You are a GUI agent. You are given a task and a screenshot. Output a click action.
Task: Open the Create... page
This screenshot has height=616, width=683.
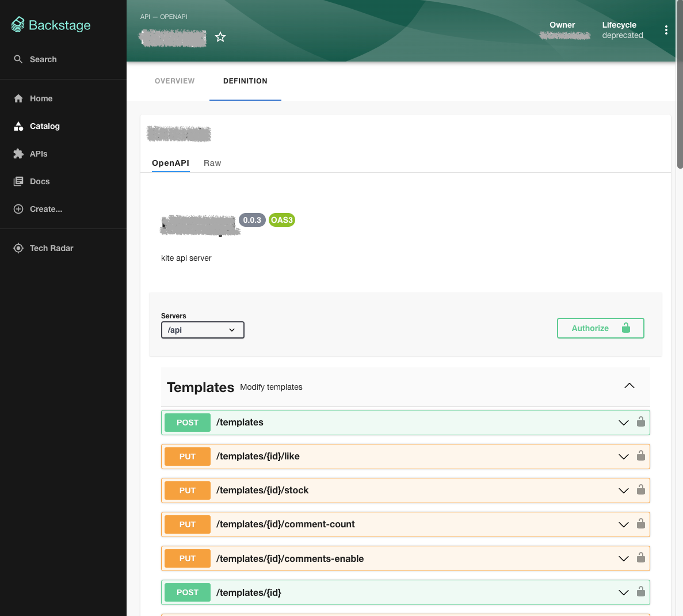point(38,209)
